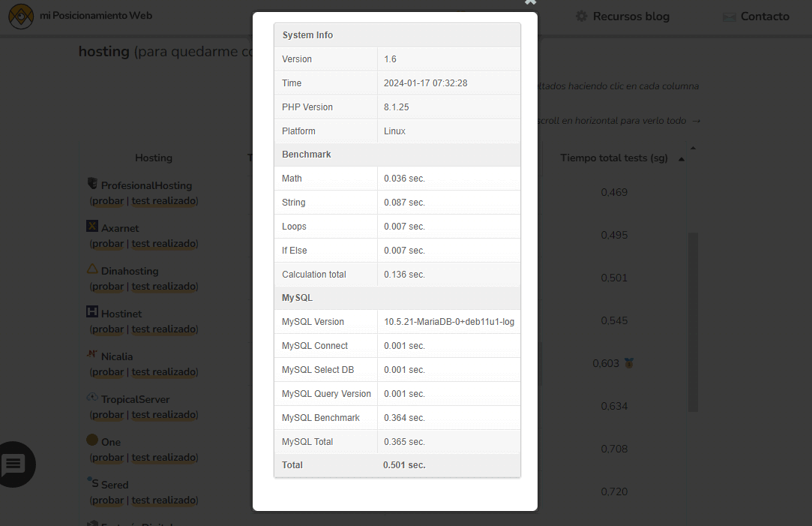Click the Total 0.501 sec. value
Viewport: 812px width, 526px height.
(x=404, y=465)
